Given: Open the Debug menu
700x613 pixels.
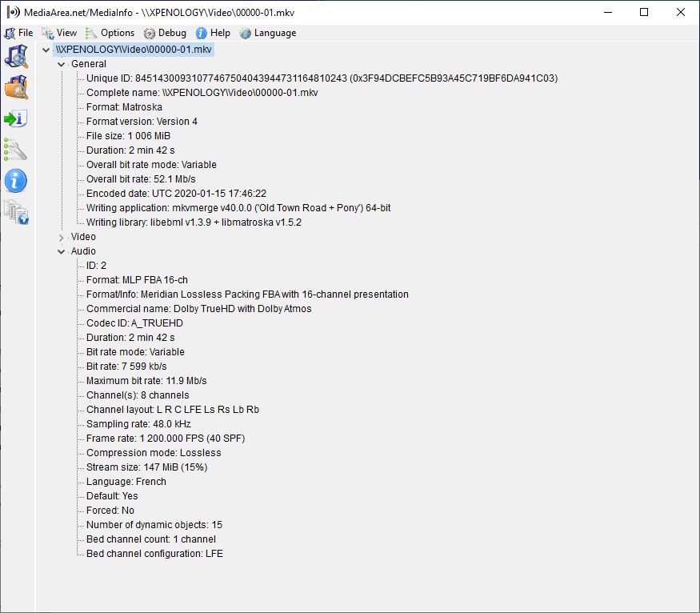Looking at the screenshot, I should coord(165,33).
